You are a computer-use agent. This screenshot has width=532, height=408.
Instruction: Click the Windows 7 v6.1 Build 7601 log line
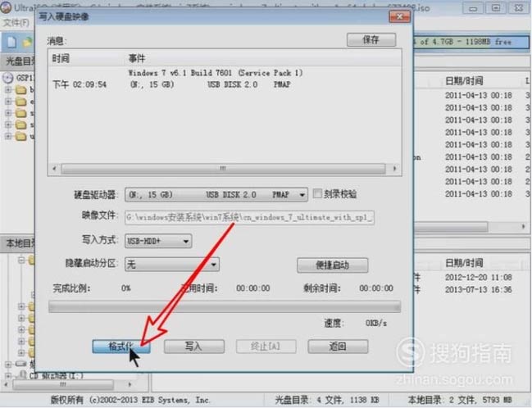216,73
